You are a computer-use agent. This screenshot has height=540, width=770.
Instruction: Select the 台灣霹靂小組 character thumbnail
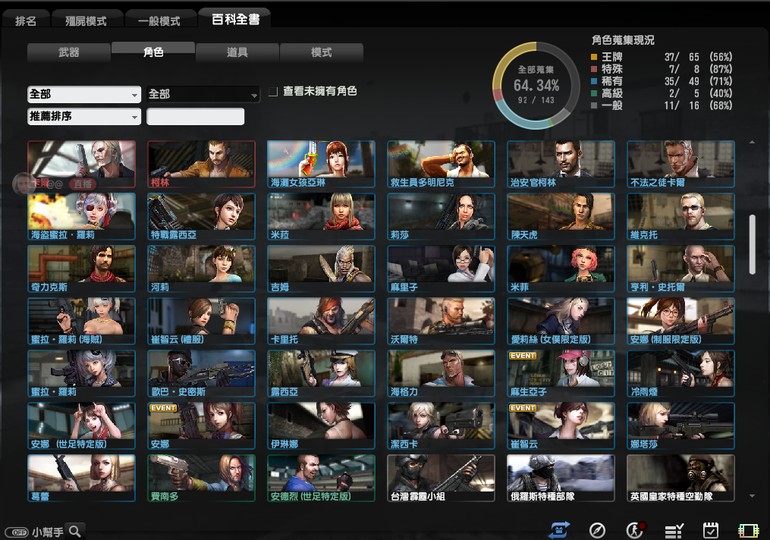point(440,477)
